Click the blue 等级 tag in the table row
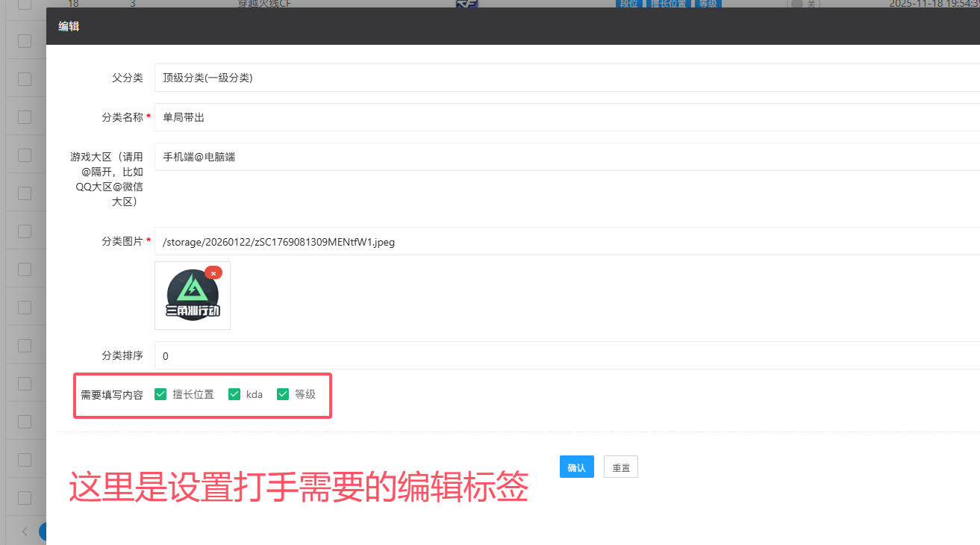 point(708,4)
